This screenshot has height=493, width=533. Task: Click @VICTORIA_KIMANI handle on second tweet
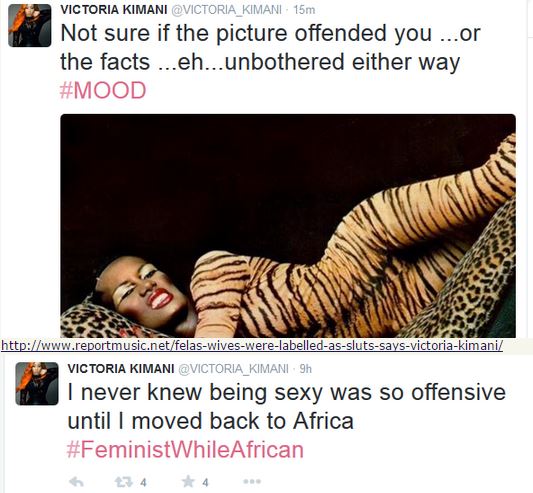[233, 369]
